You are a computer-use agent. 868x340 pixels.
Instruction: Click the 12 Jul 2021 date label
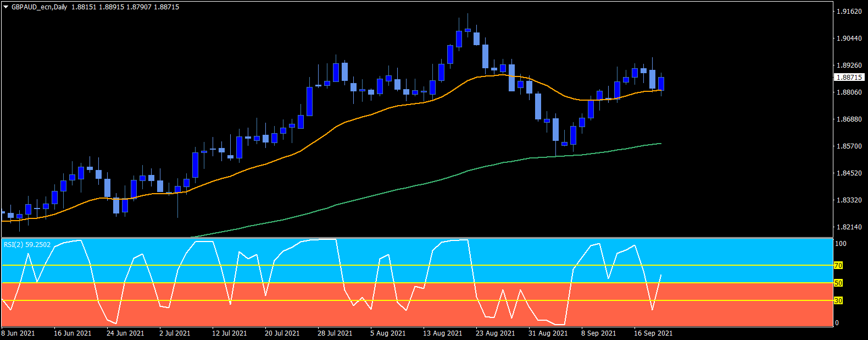tap(229, 333)
